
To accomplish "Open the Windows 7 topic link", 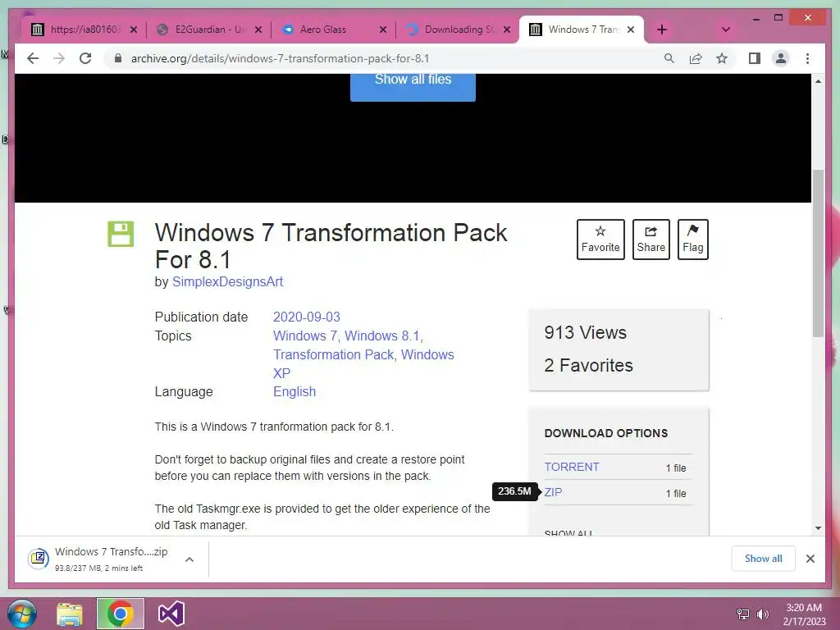I will [305, 336].
